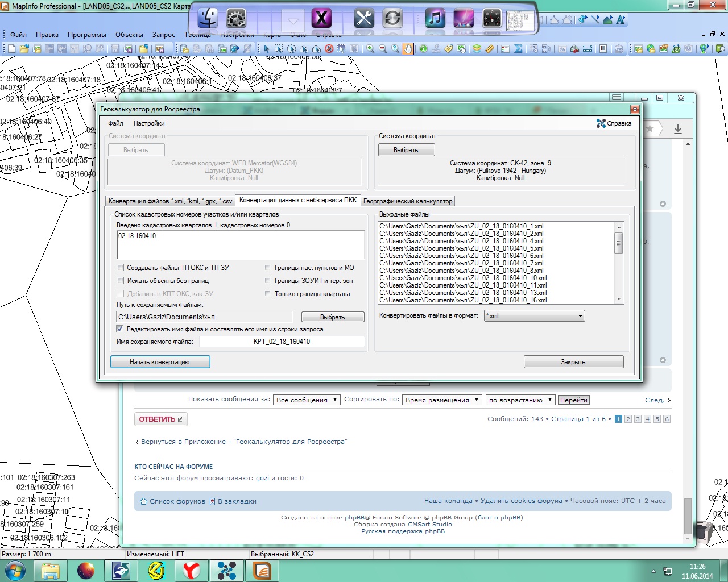The height and width of the screenshot is (582, 728).
Task: Click the Zoom In magnifier tool
Action: (x=370, y=49)
